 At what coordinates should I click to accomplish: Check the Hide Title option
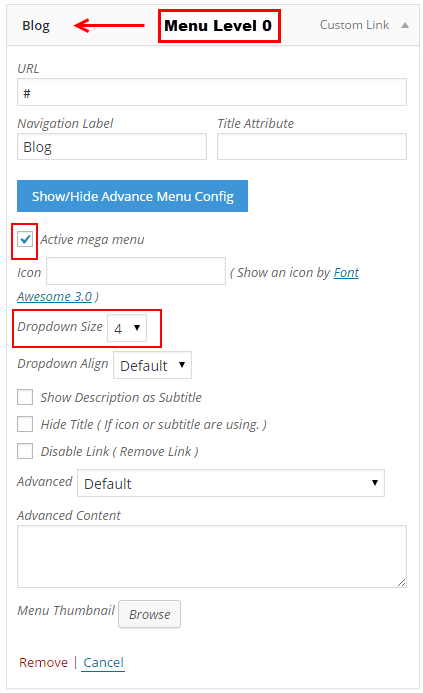[x=25, y=424]
